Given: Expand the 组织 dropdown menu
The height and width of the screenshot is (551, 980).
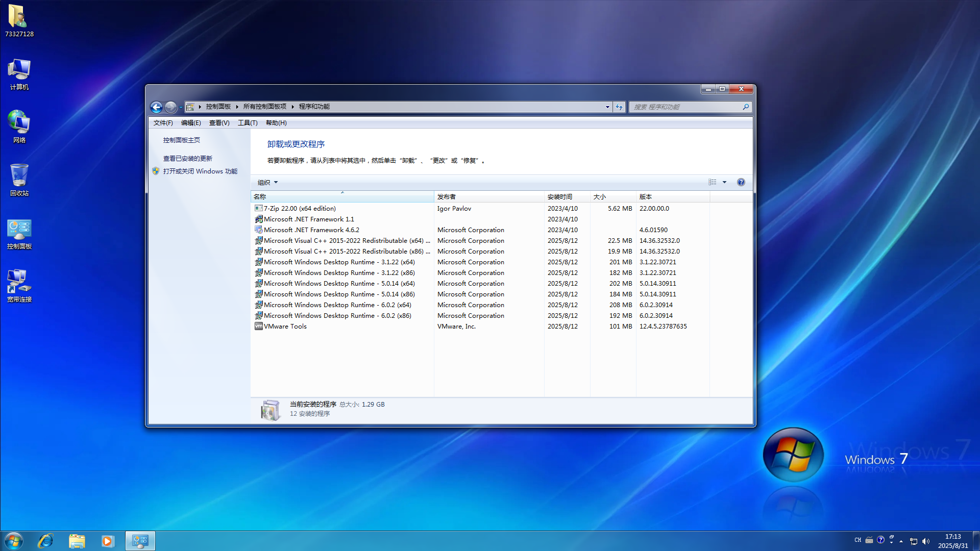Looking at the screenshot, I should tap(265, 182).
